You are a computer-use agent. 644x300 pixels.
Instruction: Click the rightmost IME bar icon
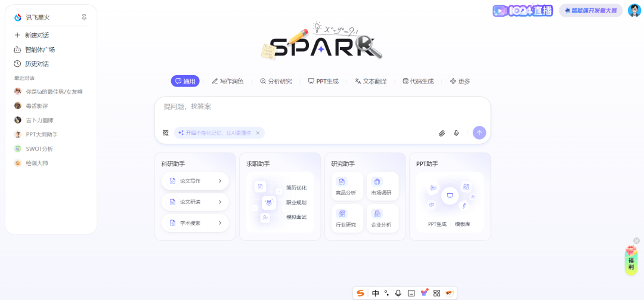(x=450, y=293)
